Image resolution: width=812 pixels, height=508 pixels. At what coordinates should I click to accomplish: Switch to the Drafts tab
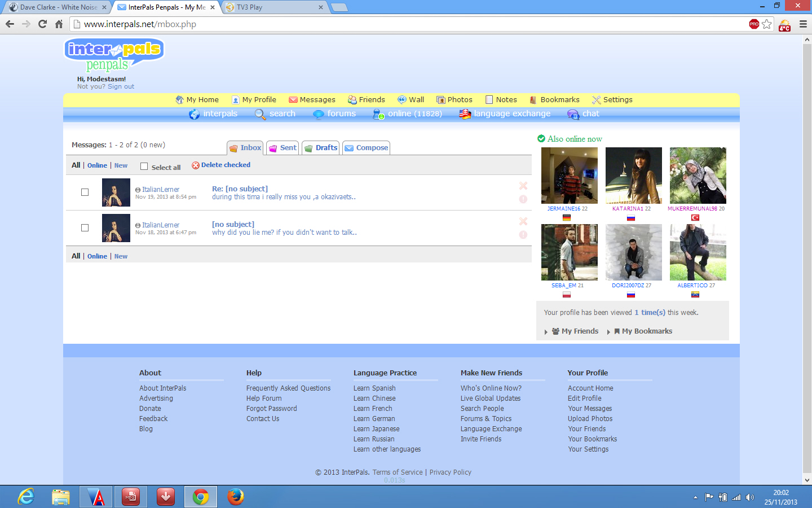click(320, 148)
